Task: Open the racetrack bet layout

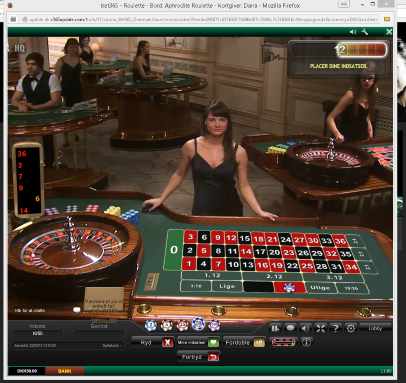Action: 283,342
